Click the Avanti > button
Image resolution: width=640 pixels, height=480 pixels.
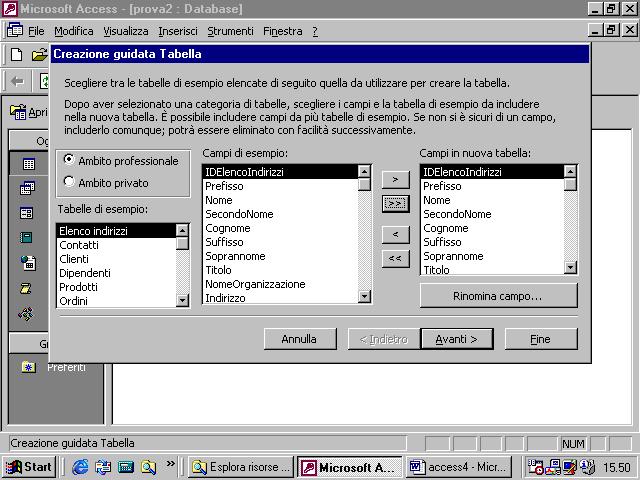click(x=457, y=339)
